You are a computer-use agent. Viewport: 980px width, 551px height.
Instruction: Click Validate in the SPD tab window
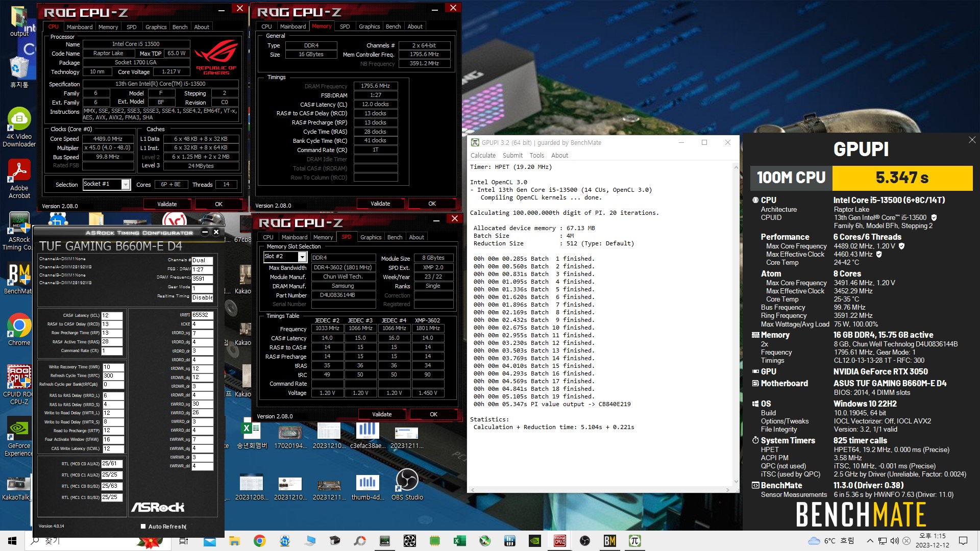coord(382,414)
